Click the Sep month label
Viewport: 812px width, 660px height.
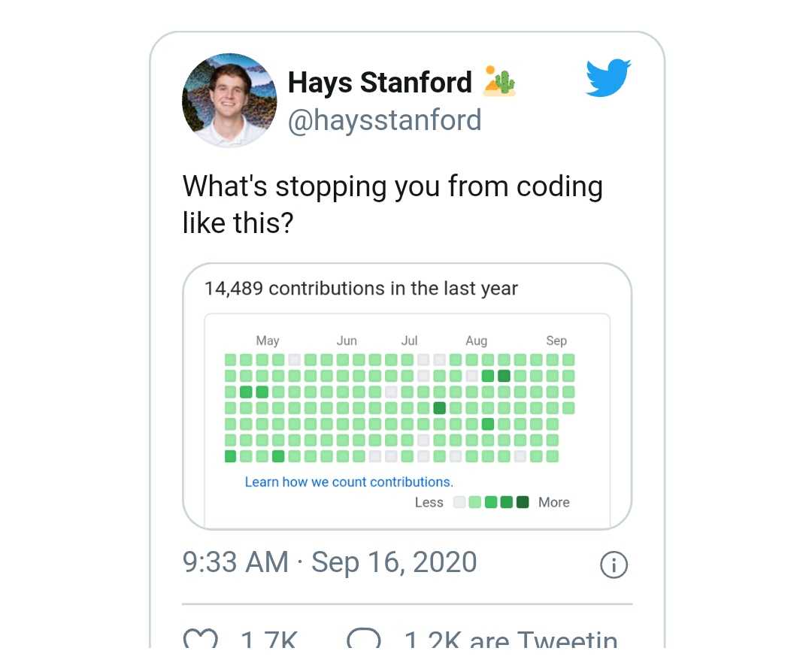tap(556, 341)
